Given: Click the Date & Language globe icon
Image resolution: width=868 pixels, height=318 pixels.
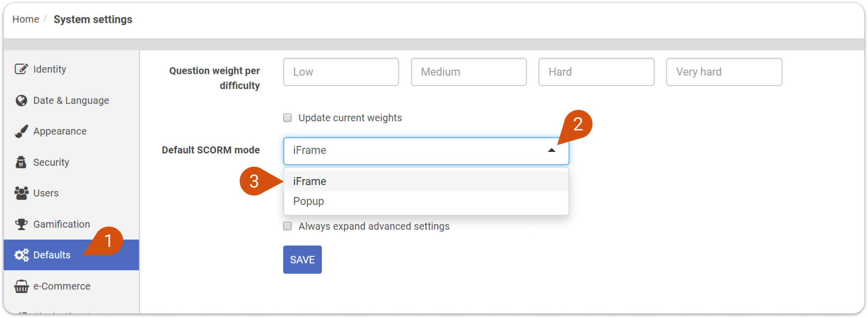Looking at the screenshot, I should 21,100.
